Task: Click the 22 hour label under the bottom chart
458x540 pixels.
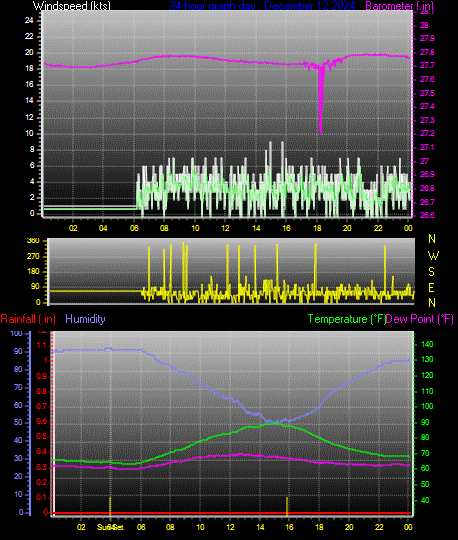Action: pos(379,527)
